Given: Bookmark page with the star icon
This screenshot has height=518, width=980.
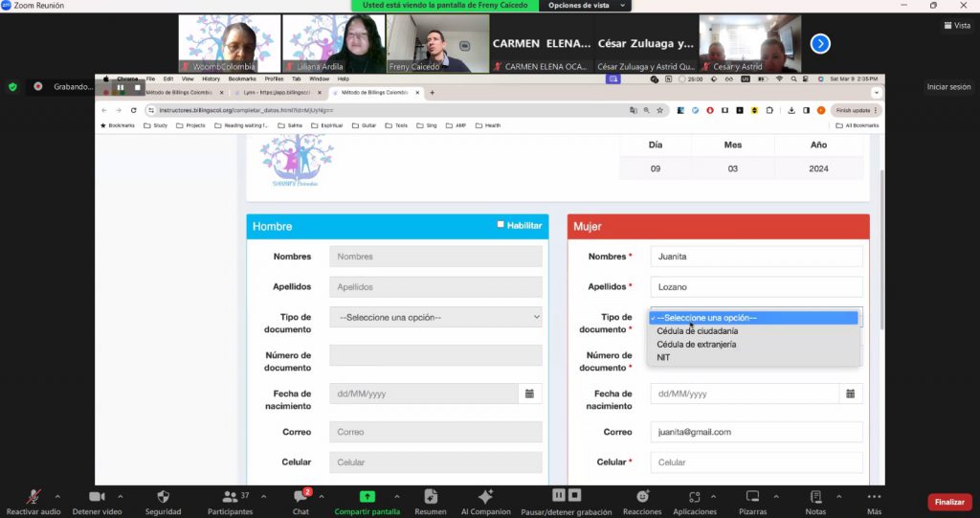Looking at the screenshot, I should tap(659, 110).
